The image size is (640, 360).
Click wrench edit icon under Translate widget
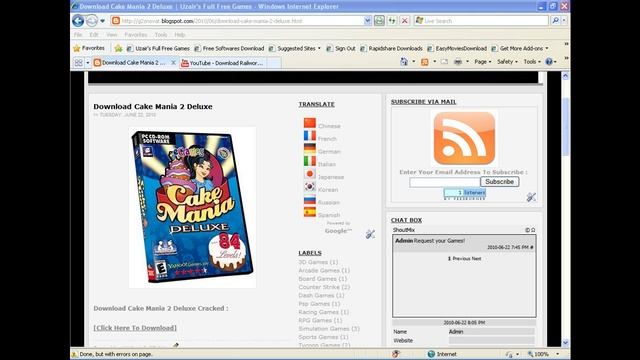pos(370,234)
